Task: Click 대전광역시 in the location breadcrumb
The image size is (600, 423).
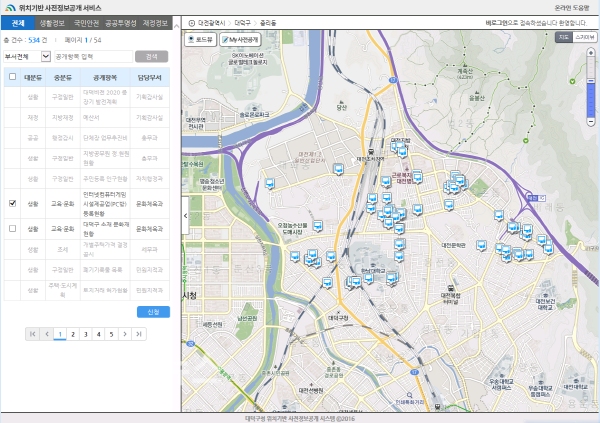Action: click(x=212, y=21)
